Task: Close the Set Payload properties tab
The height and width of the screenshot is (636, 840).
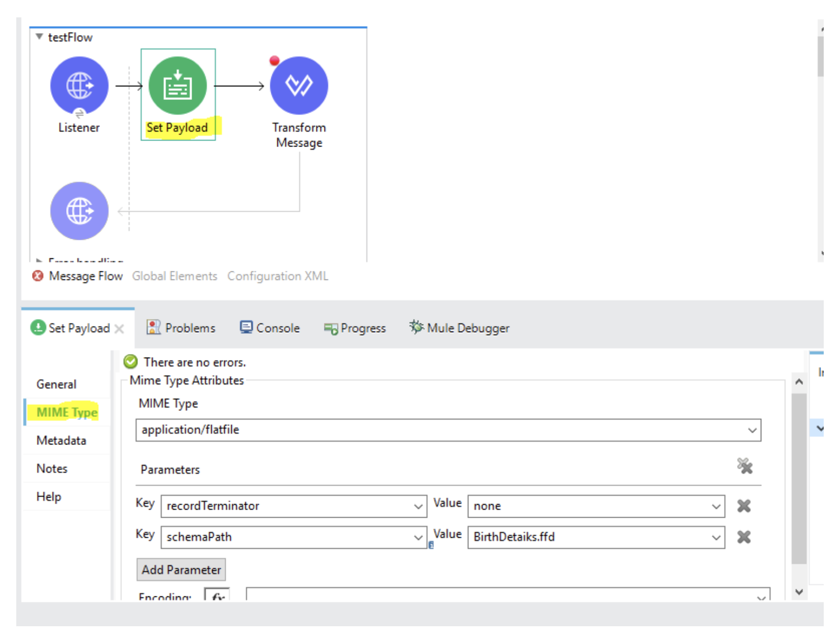Action: click(x=119, y=329)
